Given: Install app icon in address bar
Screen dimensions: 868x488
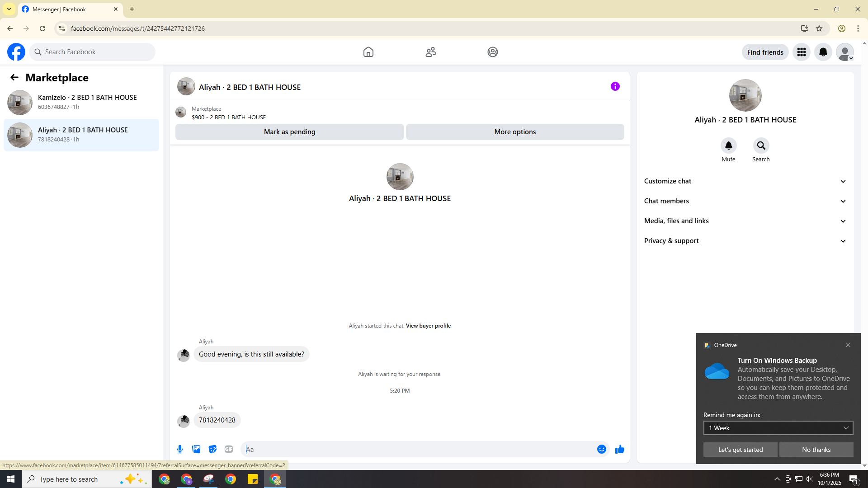Looking at the screenshot, I should coord(804,28).
